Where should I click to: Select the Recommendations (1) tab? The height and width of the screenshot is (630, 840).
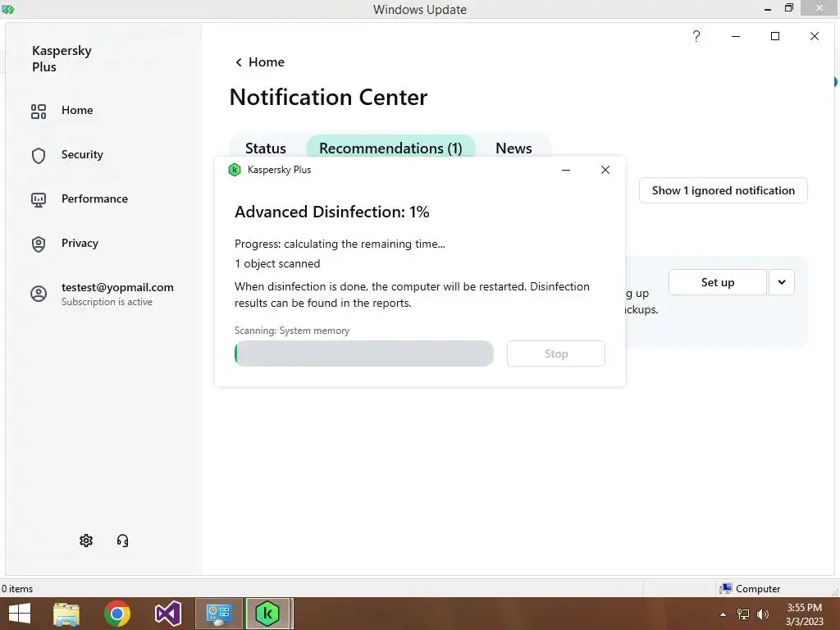[390, 148]
